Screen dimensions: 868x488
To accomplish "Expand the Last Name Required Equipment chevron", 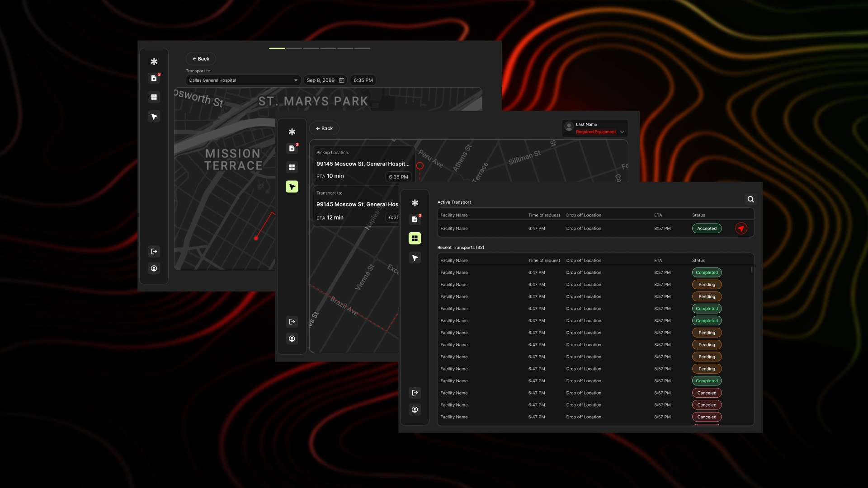I will pyautogui.click(x=622, y=132).
